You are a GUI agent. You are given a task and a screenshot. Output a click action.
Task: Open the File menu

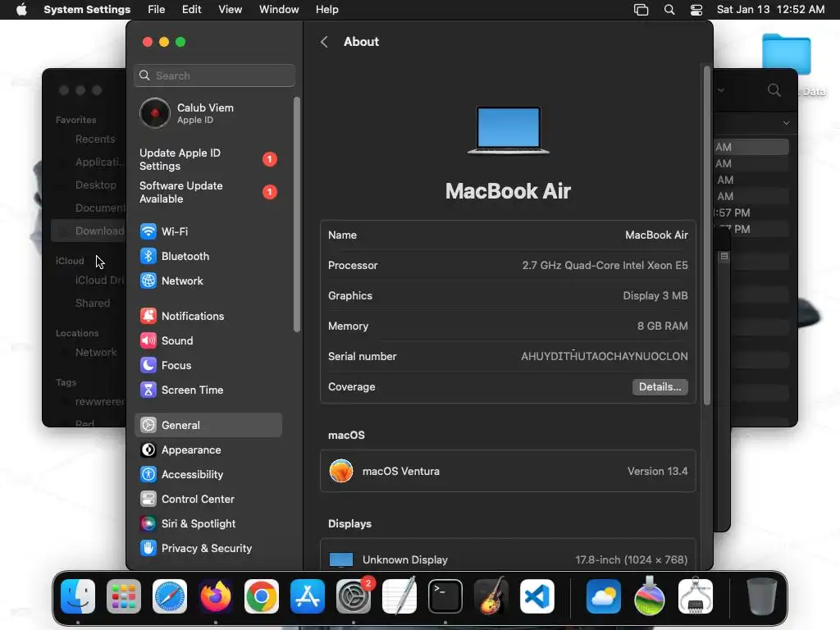coord(157,10)
